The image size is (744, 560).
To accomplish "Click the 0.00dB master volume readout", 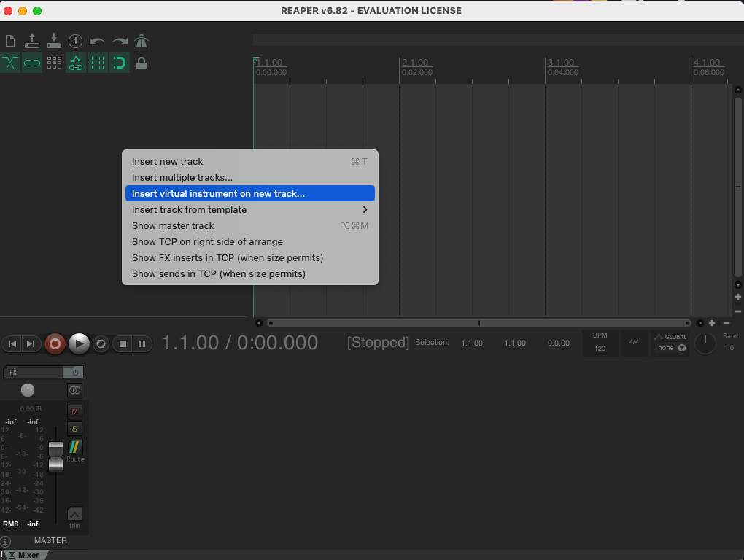I will coord(31,409).
